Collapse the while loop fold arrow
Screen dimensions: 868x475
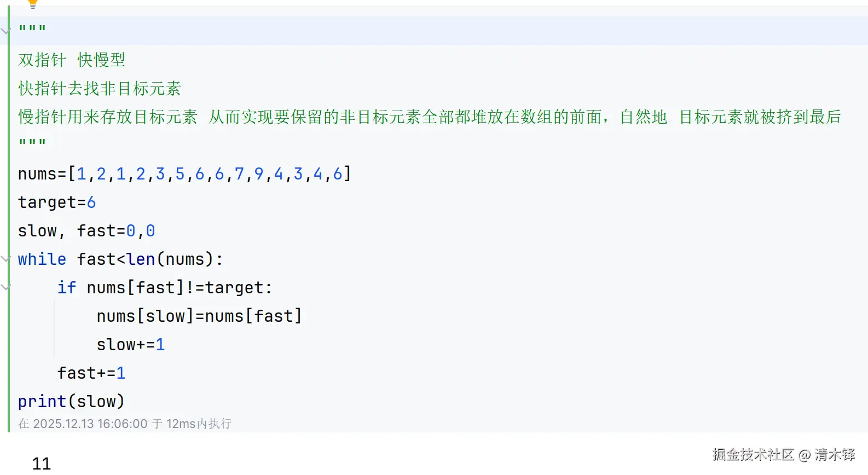[5, 259]
